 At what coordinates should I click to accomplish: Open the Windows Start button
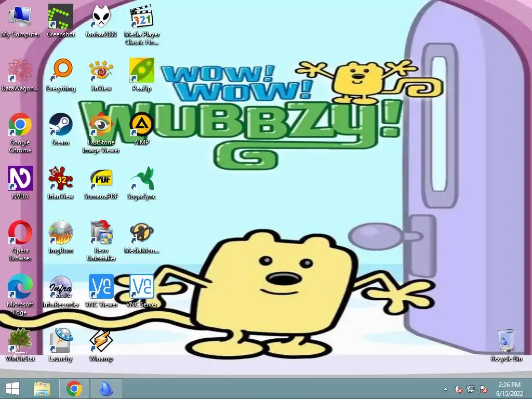coord(12,389)
